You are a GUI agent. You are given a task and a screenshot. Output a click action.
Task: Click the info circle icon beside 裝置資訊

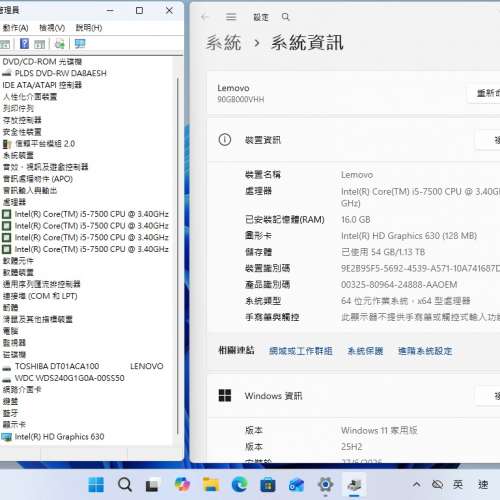[x=225, y=140]
